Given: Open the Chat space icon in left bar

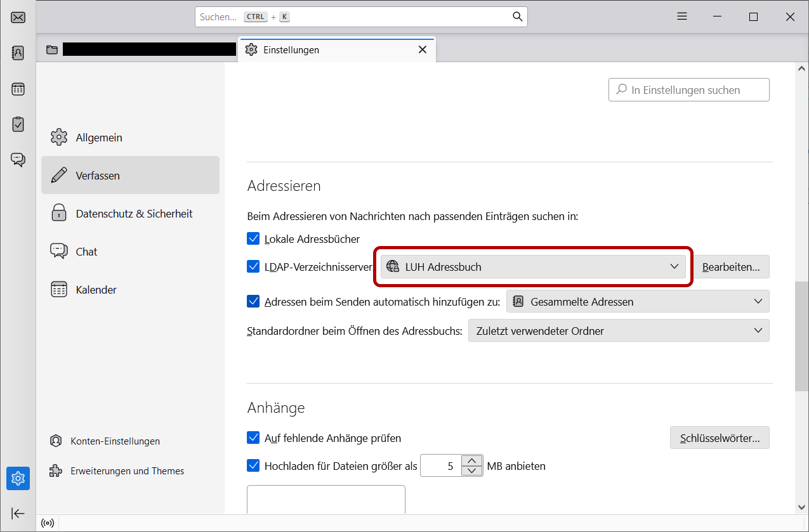Looking at the screenshot, I should click(x=18, y=160).
